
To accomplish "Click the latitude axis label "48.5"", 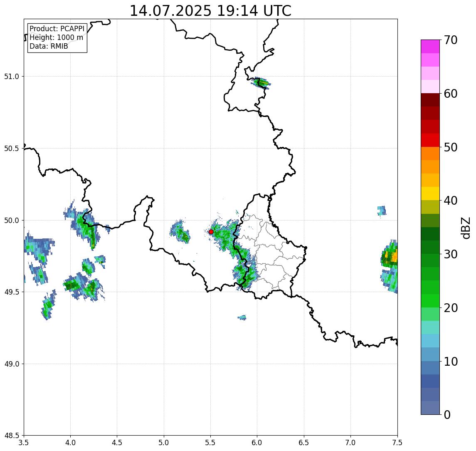I will (11, 436).
